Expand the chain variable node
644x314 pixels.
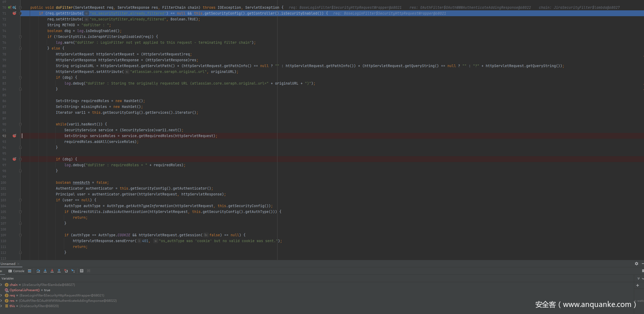pyautogui.click(x=2, y=285)
